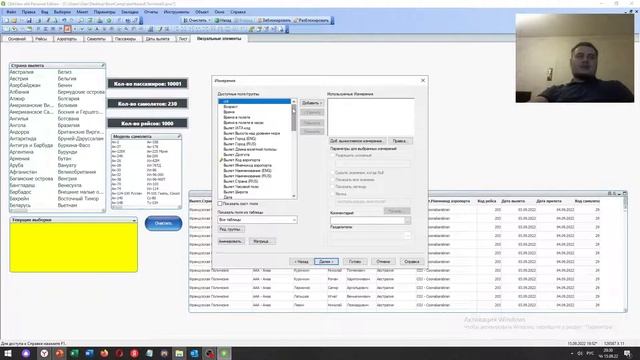Image resolution: width=640 pixels, height=360 pixels.
Task: Click Ред. группы button
Action: point(230,229)
